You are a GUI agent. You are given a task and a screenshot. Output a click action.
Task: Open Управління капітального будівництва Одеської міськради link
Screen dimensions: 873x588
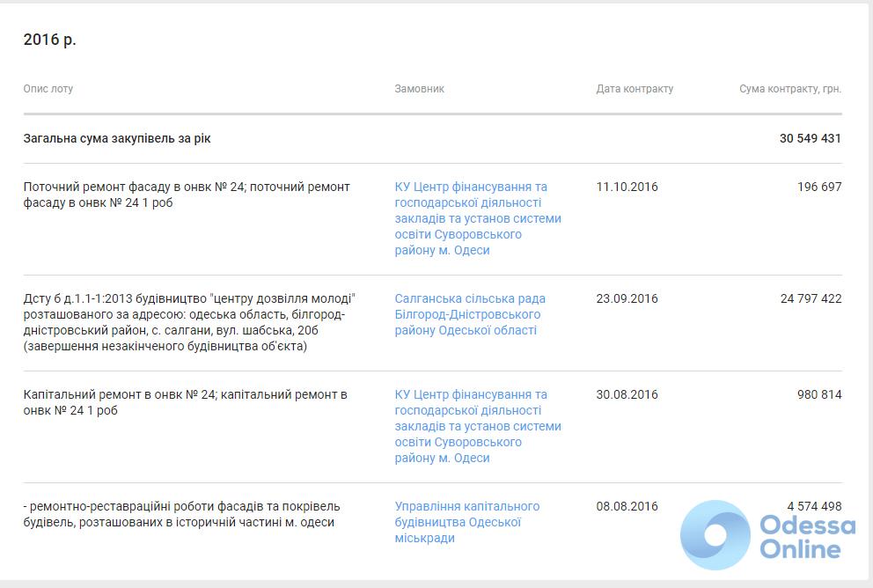tap(466, 522)
